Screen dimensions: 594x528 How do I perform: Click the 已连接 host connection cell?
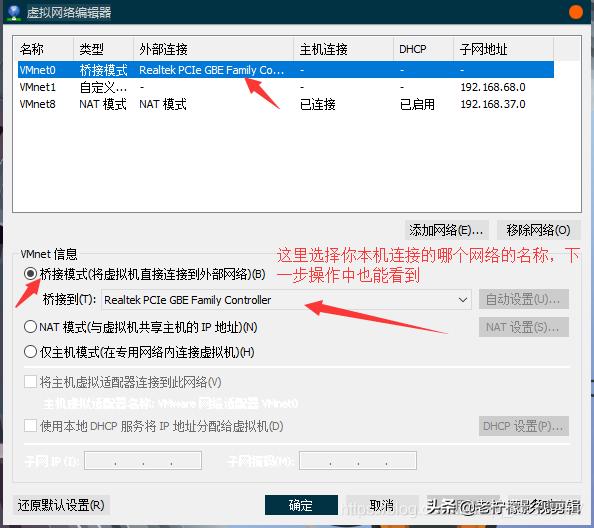pos(317,104)
